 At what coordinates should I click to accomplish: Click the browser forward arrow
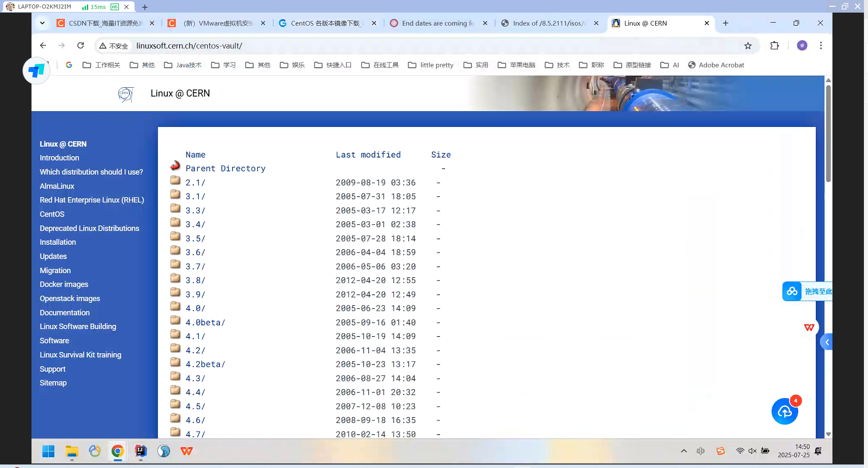coord(62,45)
